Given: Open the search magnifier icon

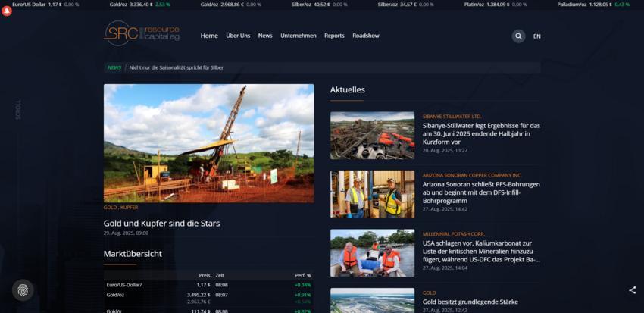Looking at the screenshot, I should coord(518,36).
